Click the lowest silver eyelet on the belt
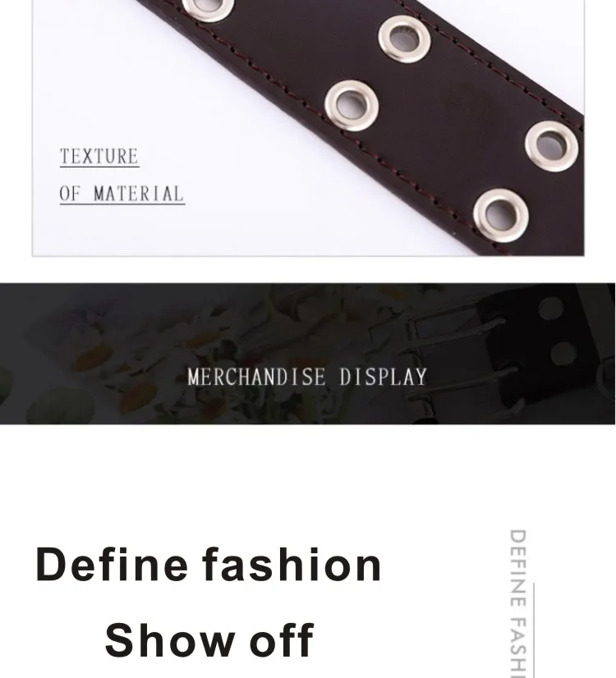Viewport: 616px width, 678px height. click(501, 215)
